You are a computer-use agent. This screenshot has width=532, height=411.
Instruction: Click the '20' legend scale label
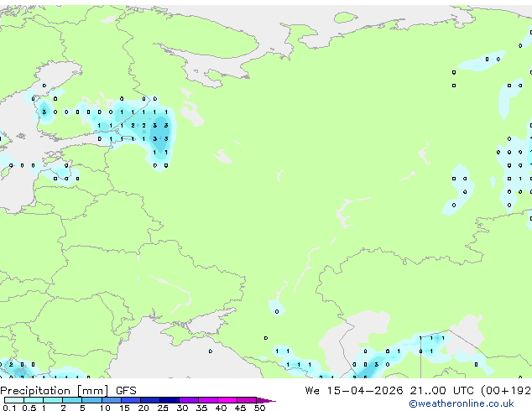point(143,408)
